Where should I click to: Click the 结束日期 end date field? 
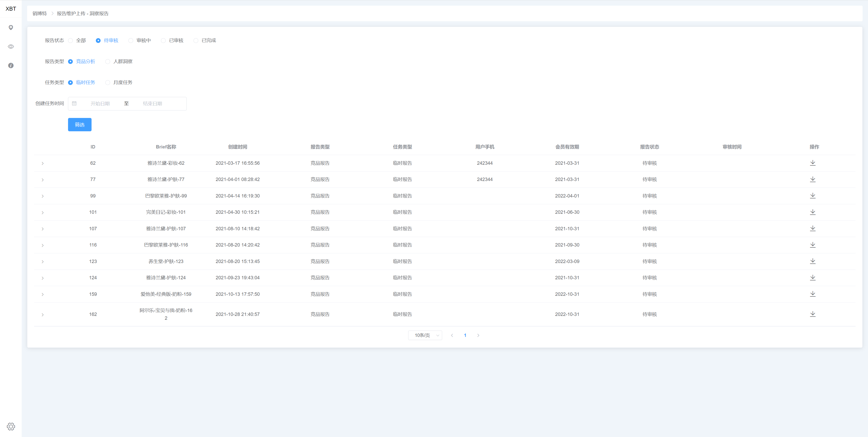(x=152, y=103)
